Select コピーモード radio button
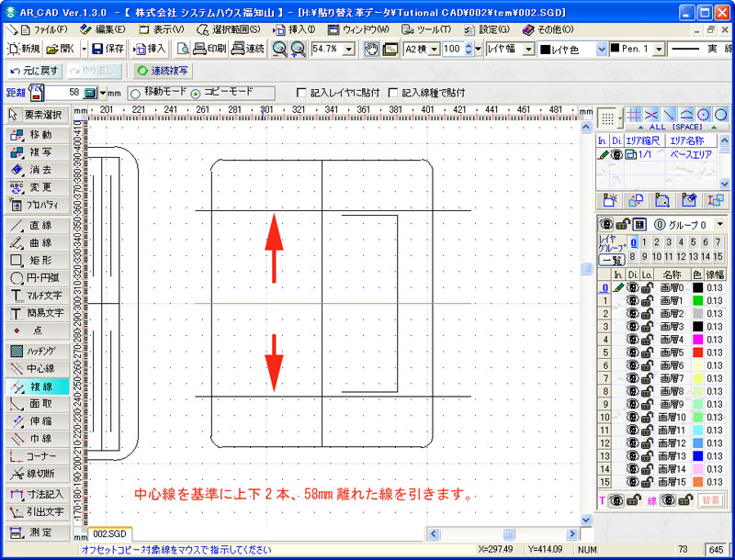The image size is (735, 560). coord(196,94)
